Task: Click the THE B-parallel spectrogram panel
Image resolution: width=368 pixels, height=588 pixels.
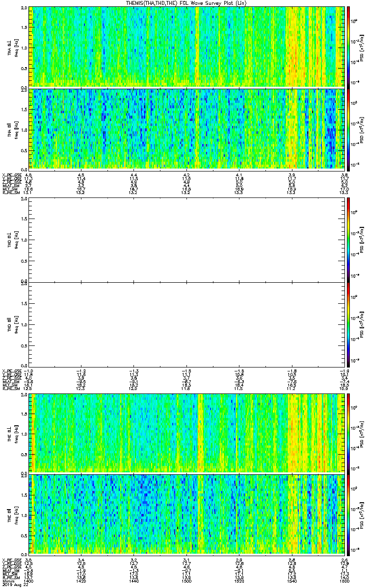Action: point(187,514)
